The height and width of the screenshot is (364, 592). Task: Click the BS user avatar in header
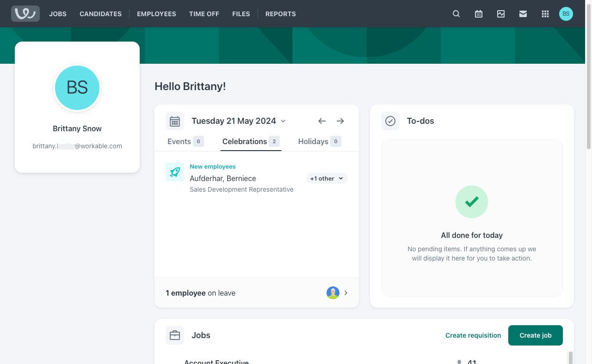pos(566,14)
